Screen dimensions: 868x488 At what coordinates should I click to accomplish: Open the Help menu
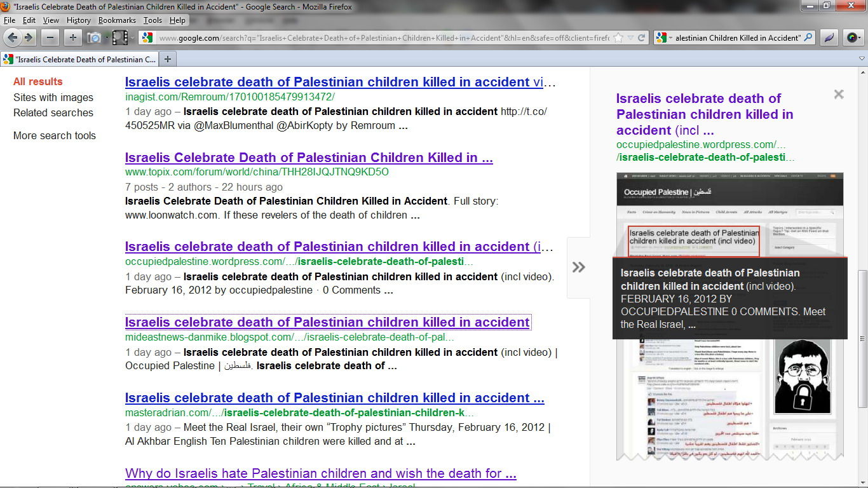[177, 20]
